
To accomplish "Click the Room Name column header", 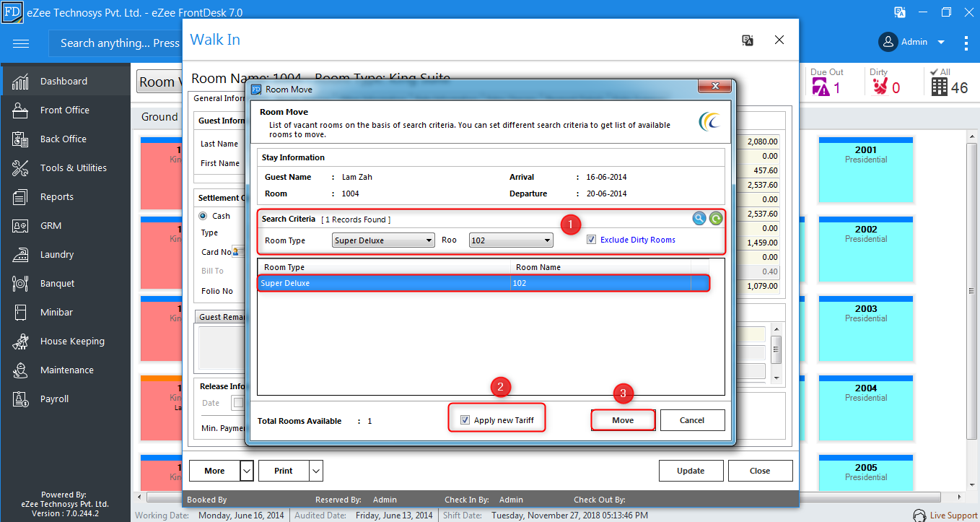I will pyautogui.click(x=600, y=267).
